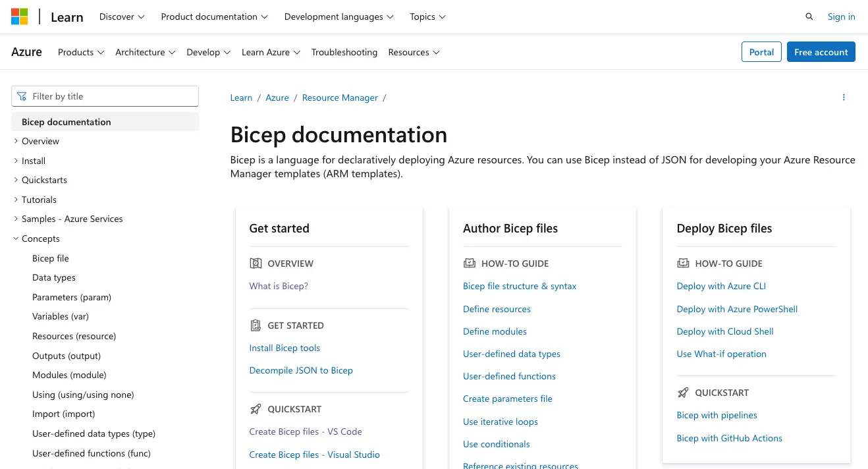Open the Development languages dropdown
868x469 pixels.
(x=339, y=17)
